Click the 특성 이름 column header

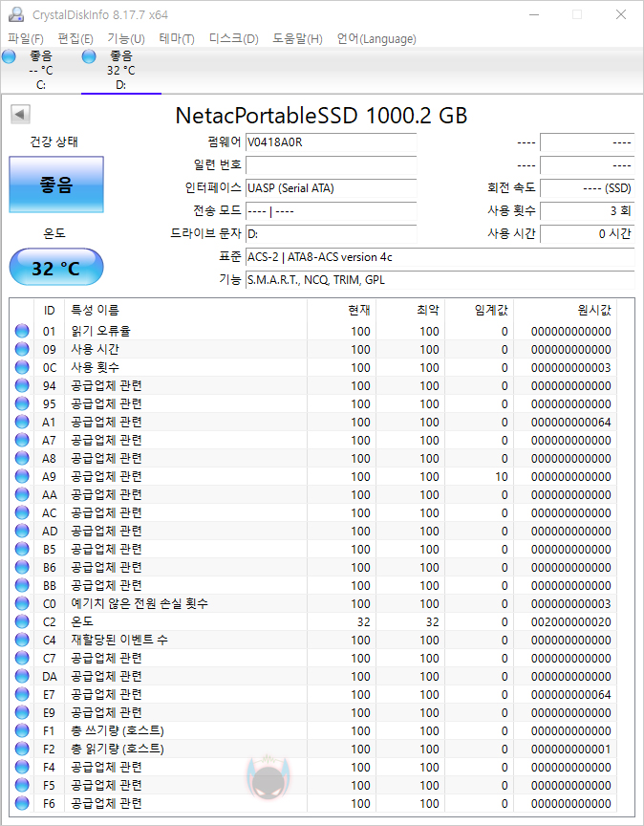tap(185, 311)
